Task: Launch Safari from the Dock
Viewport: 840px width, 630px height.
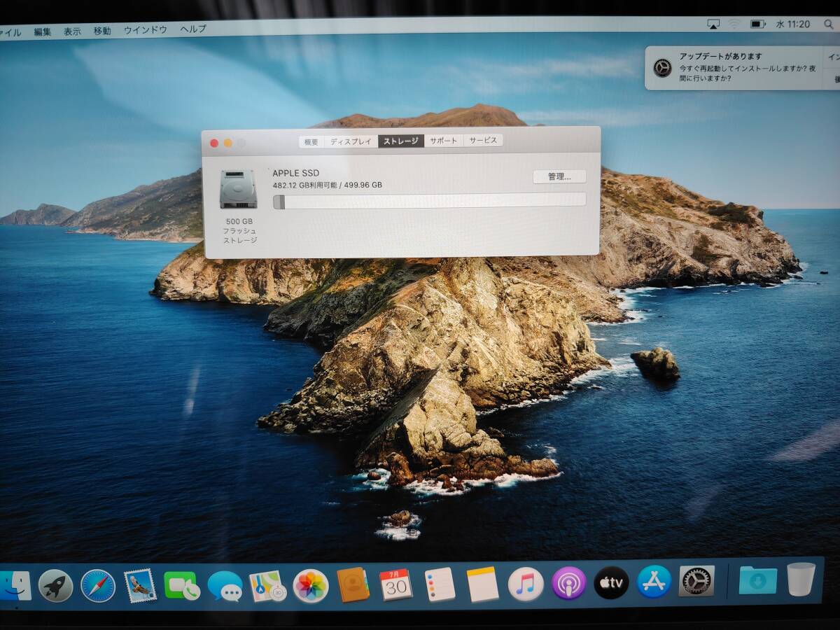Action: [x=98, y=585]
